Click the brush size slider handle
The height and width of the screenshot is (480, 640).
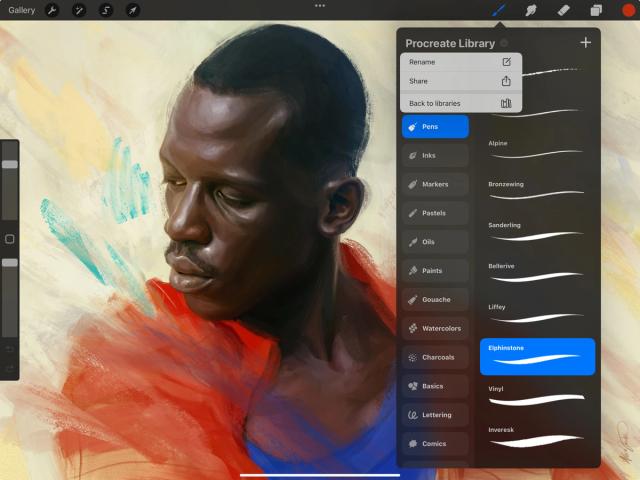pos(9,164)
